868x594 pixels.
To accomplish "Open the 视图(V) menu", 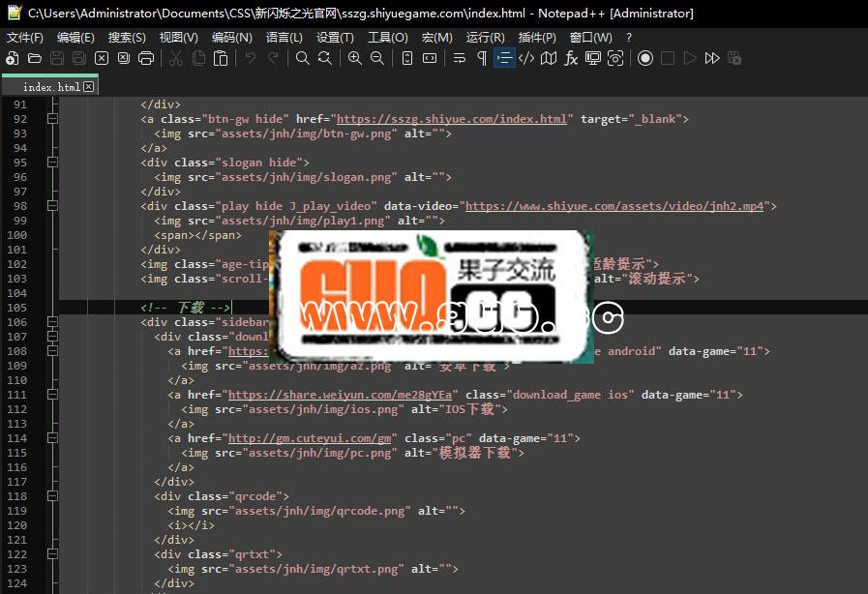I will click(x=179, y=38).
